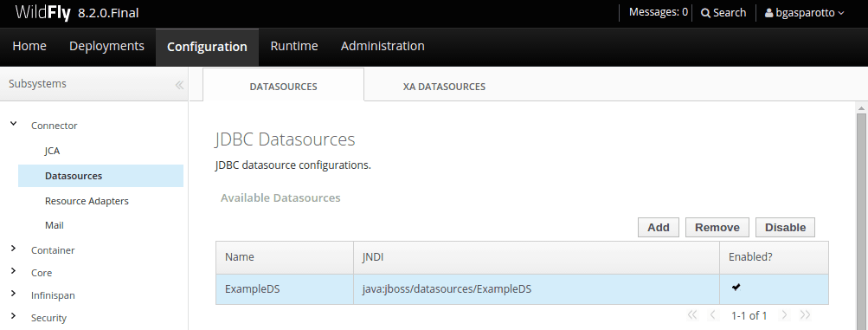Switch to the DATASOURCES tab

(284, 87)
